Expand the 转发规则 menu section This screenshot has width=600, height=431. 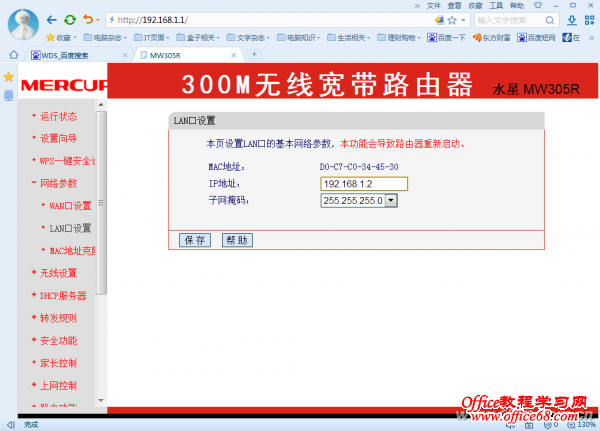[x=59, y=318]
